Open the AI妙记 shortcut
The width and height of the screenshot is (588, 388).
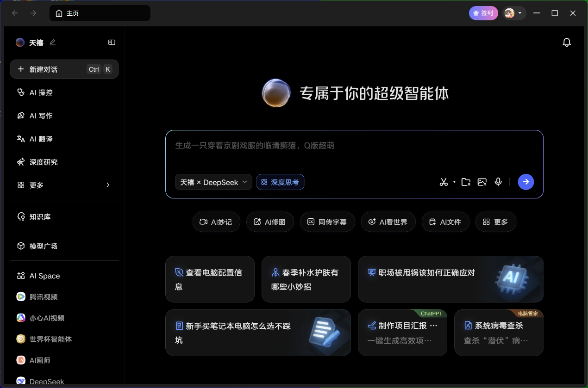(216, 222)
